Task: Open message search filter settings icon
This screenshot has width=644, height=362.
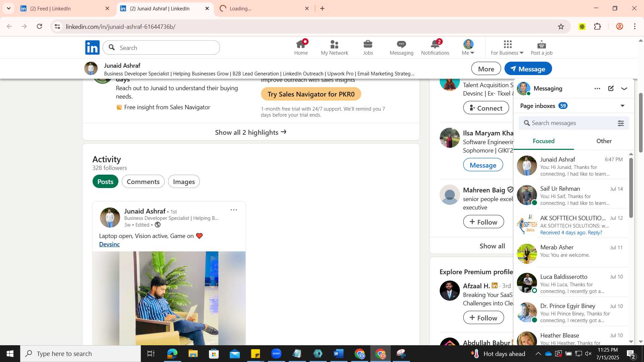Action: (x=621, y=123)
